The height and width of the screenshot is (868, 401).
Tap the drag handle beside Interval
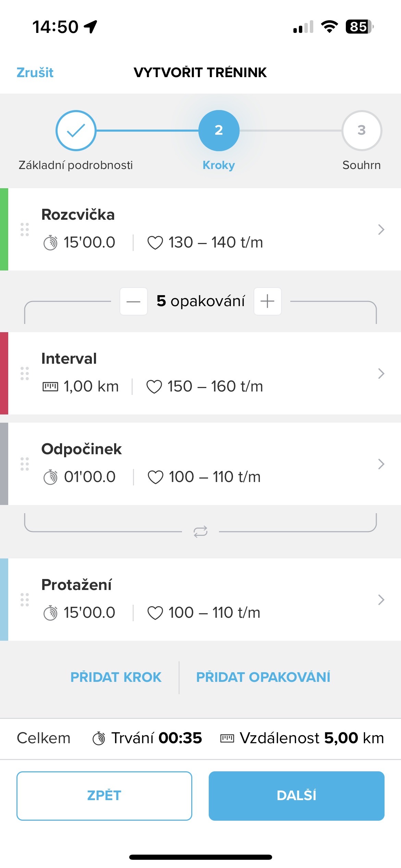(x=24, y=373)
